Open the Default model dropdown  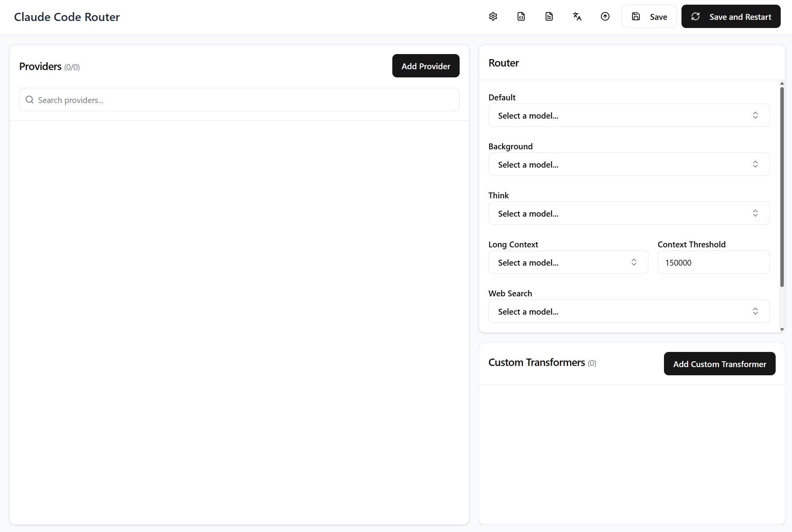(629, 115)
